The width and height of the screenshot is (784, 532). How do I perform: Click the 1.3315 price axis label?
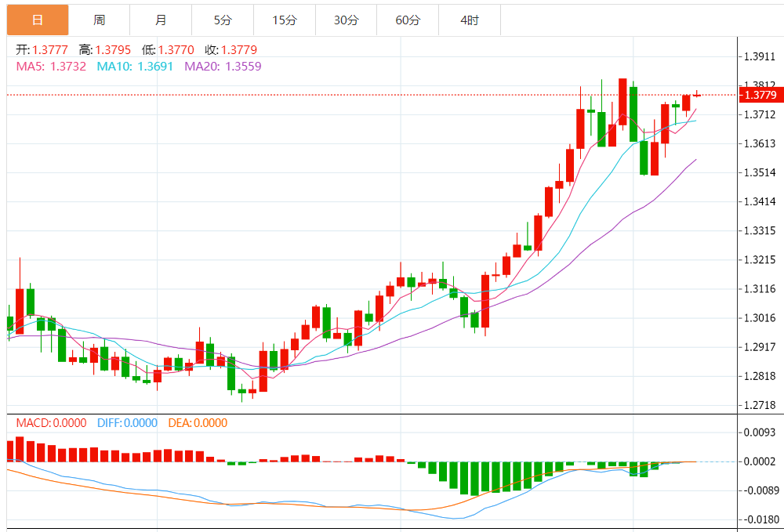pyautogui.click(x=760, y=231)
